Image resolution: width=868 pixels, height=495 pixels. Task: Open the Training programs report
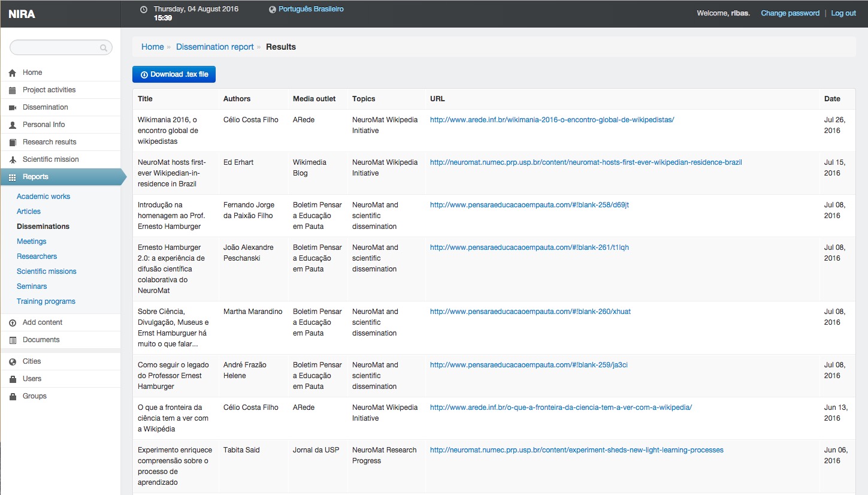(x=46, y=301)
